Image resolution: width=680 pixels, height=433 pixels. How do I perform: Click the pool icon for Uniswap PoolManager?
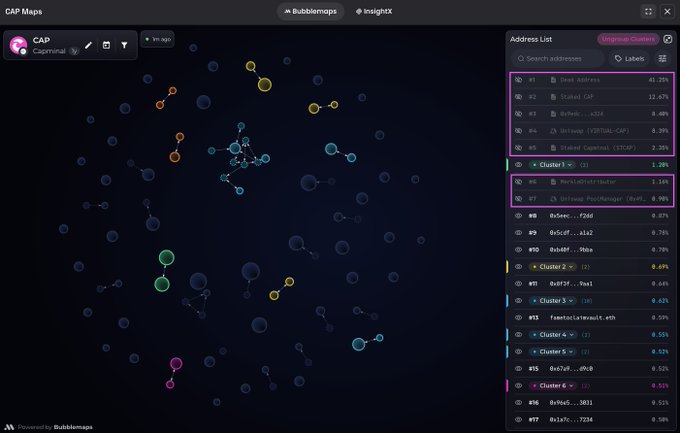tap(553, 199)
